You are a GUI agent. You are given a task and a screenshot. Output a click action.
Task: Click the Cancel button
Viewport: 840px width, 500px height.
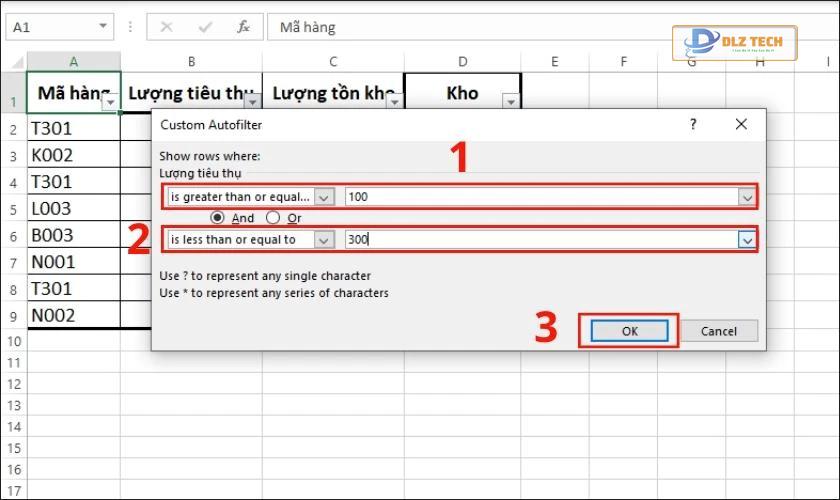pyautogui.click(x=719, y=331)
